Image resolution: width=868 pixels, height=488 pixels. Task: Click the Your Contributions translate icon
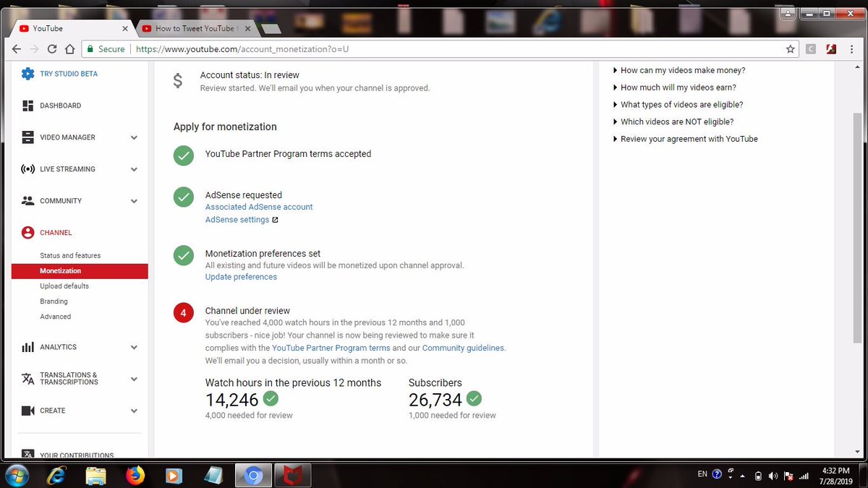[27, 454]
